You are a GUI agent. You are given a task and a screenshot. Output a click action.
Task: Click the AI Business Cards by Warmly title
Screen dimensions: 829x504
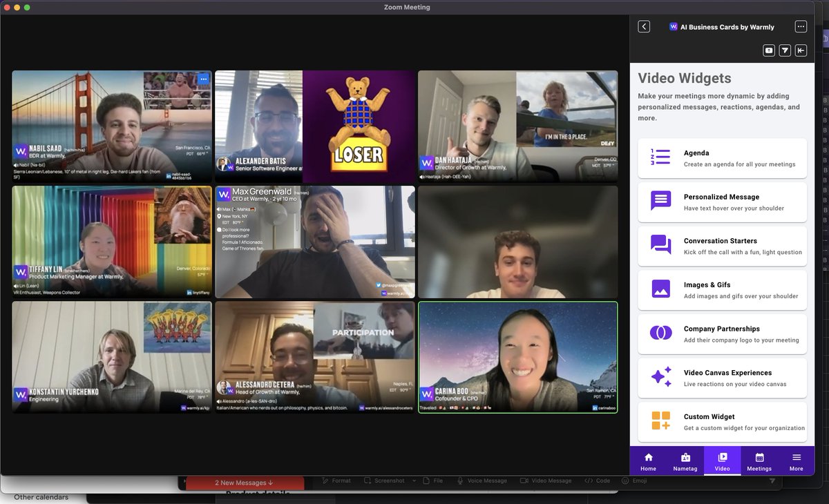click(727, 27)
